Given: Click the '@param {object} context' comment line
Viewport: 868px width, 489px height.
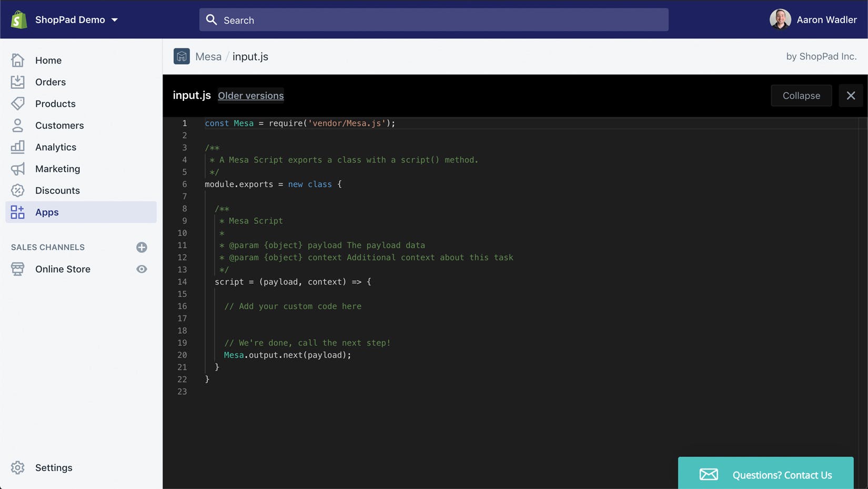Looking at the screenshot, I should pos(366,257).
